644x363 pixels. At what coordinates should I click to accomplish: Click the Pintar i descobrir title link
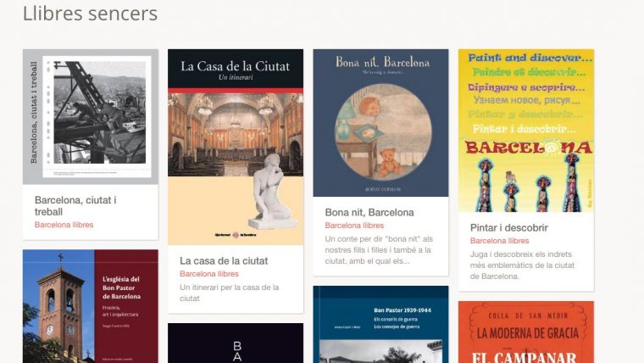coord(509,228)
